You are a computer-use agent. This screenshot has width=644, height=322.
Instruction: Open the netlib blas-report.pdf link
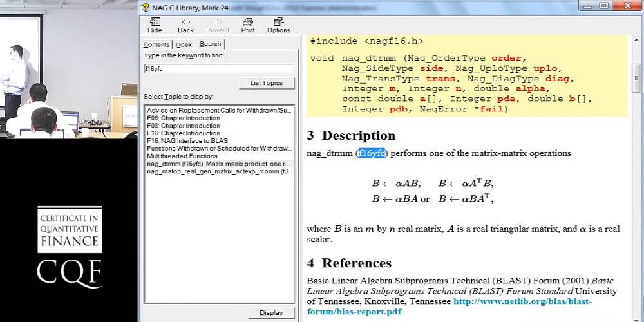pos(522,301)
